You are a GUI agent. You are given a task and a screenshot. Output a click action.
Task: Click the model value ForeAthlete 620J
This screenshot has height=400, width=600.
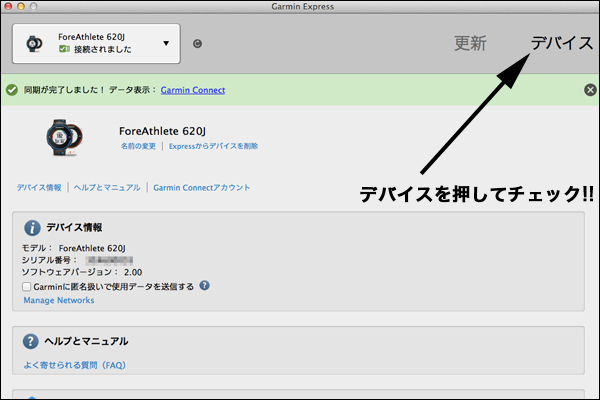coord(92,248)
